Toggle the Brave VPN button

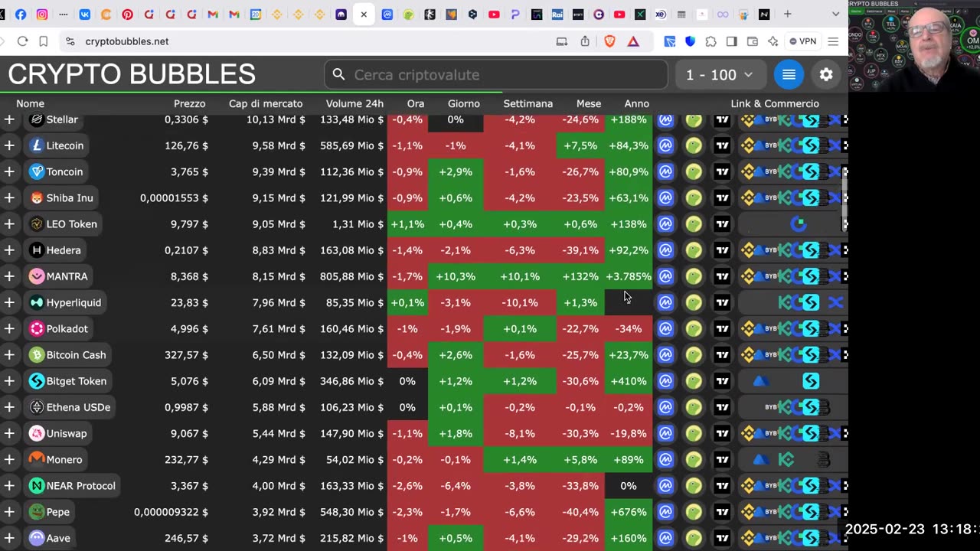803,41
